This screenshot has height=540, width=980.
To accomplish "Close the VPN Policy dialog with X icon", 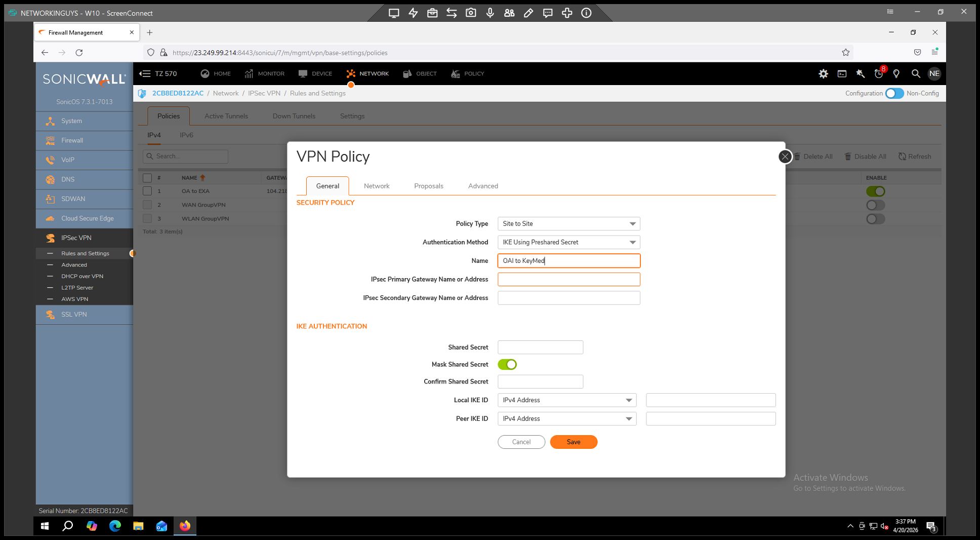I will [785, 157].
